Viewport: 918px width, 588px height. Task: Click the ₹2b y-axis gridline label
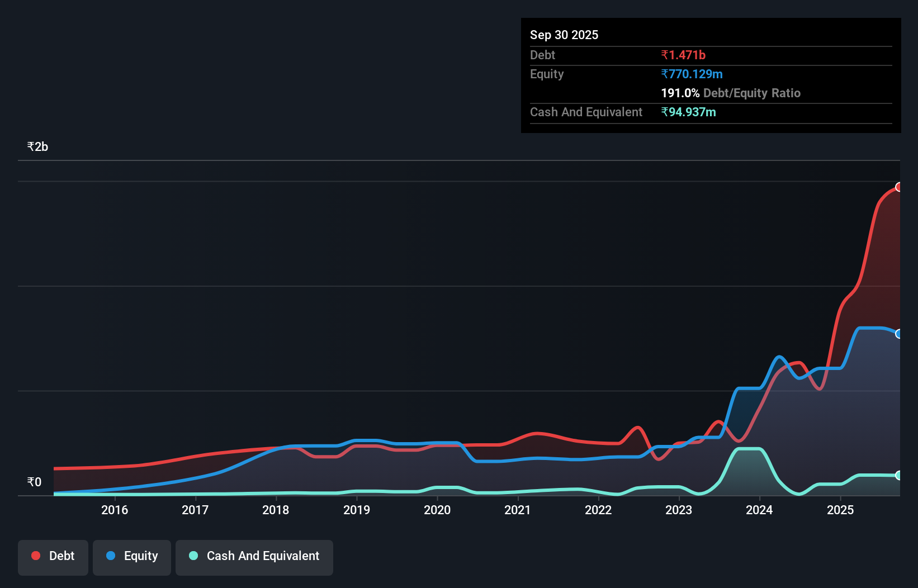(37, 146)
